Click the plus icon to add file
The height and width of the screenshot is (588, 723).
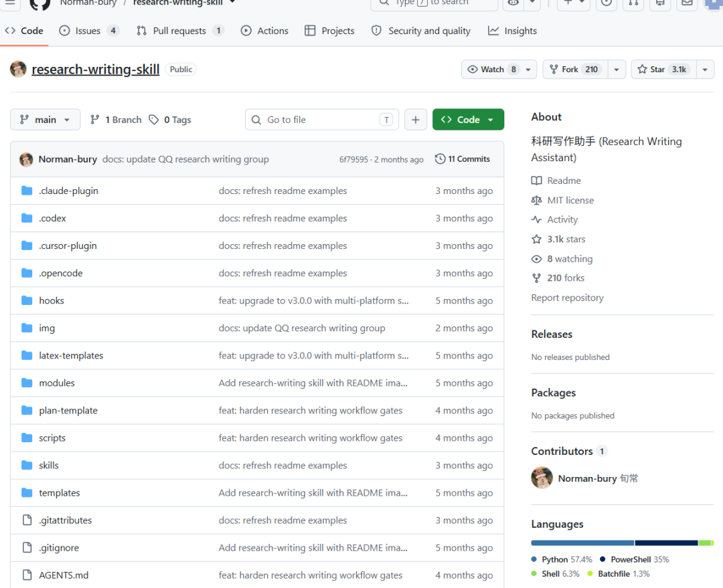416,120
